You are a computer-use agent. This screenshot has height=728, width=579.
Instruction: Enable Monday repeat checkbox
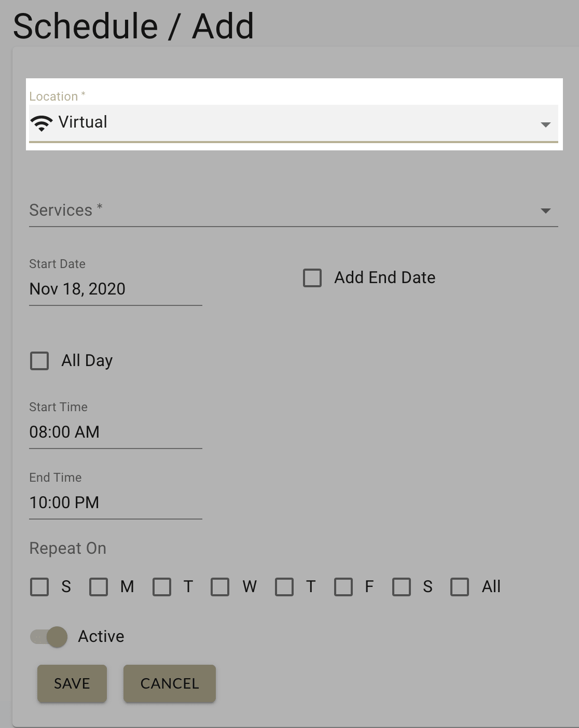(x=99, y=587)
